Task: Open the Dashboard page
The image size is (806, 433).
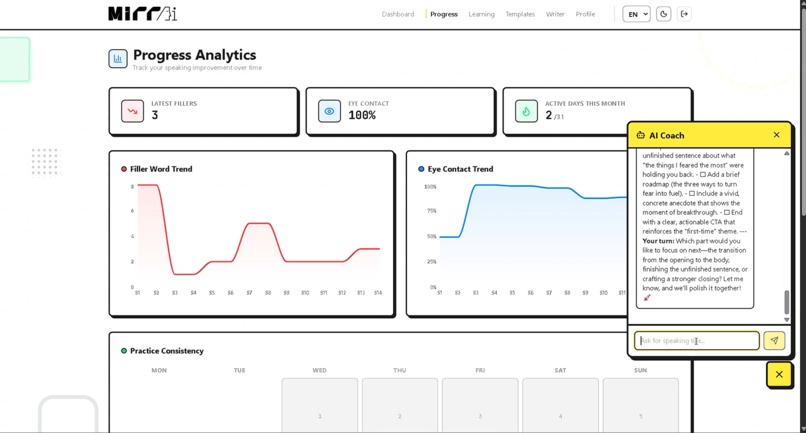Action: 397,14
